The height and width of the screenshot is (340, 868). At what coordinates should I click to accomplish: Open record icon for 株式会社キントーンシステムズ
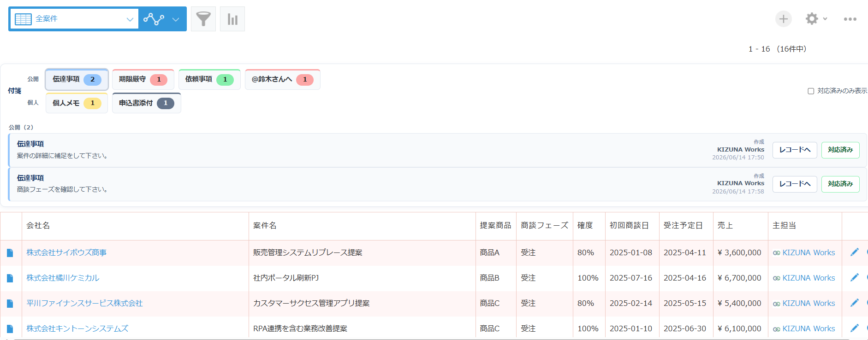[10, 329]
